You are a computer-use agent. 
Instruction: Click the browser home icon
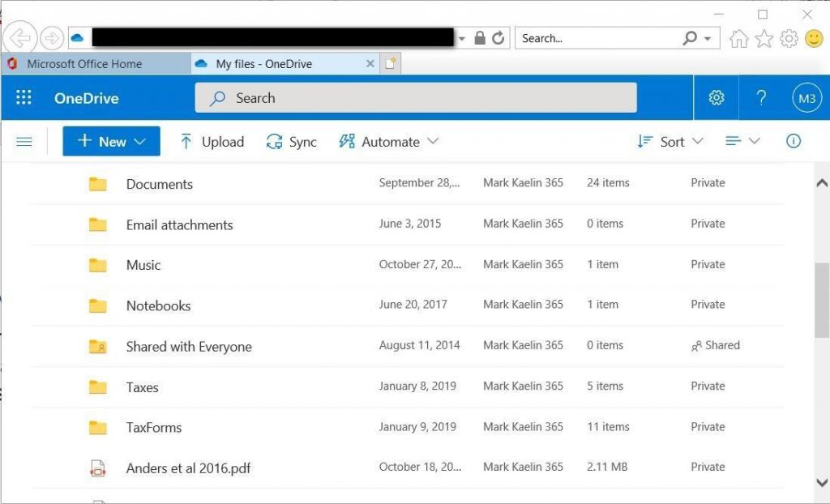(x=738, y=39)
